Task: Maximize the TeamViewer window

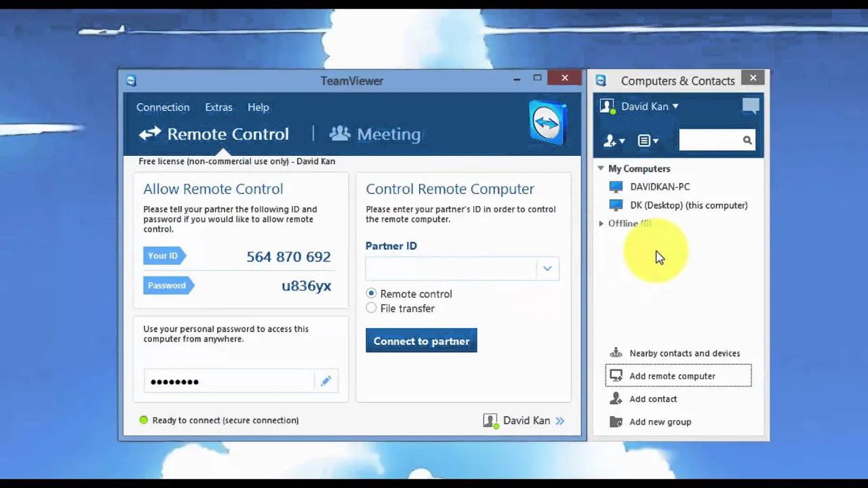Action: tap(537, 78)
